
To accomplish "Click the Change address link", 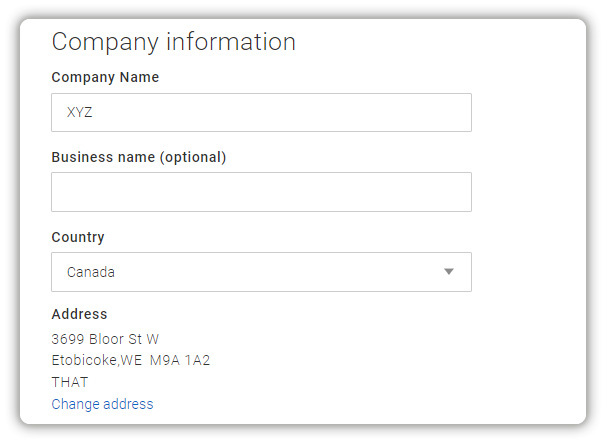I will click(x=102, y=404).
